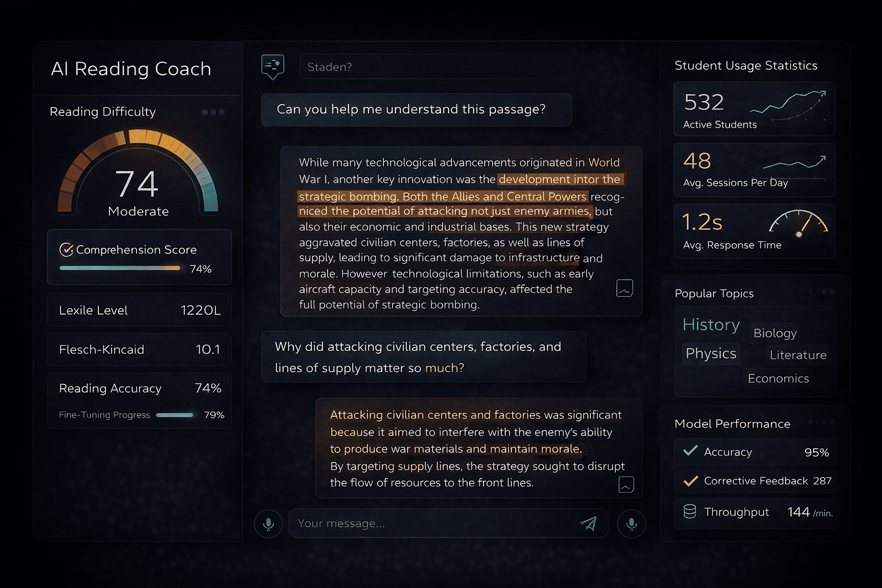The image size is (882, 588).
Task: Toggle the Physics topic selection
Action: [711, 353]
